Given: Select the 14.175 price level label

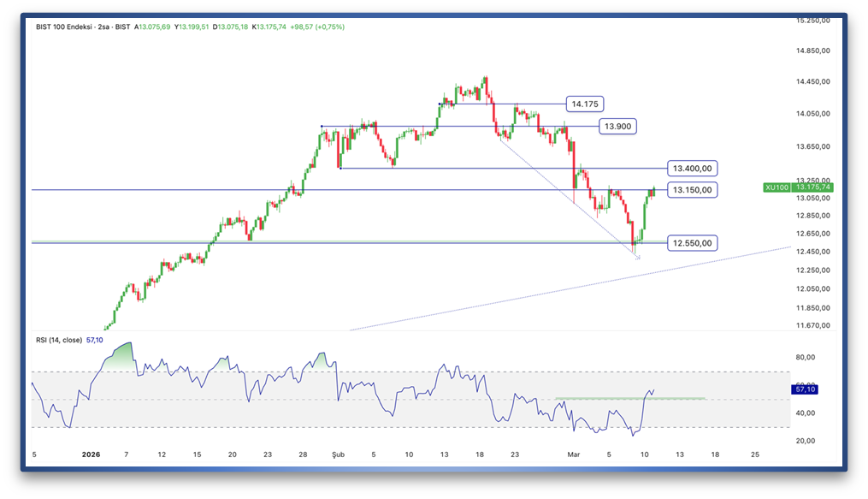Looking at the screenshot, I should 585,104.
